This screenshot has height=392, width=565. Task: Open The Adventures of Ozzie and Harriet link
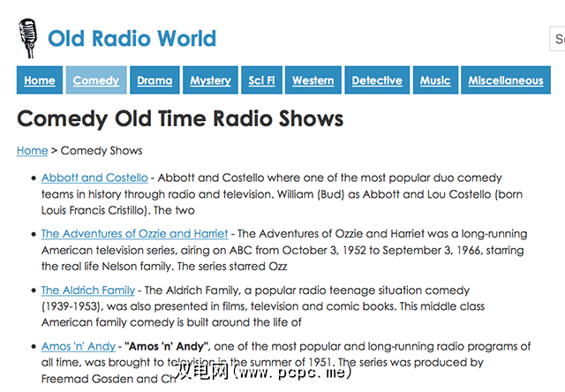point(134,233)
